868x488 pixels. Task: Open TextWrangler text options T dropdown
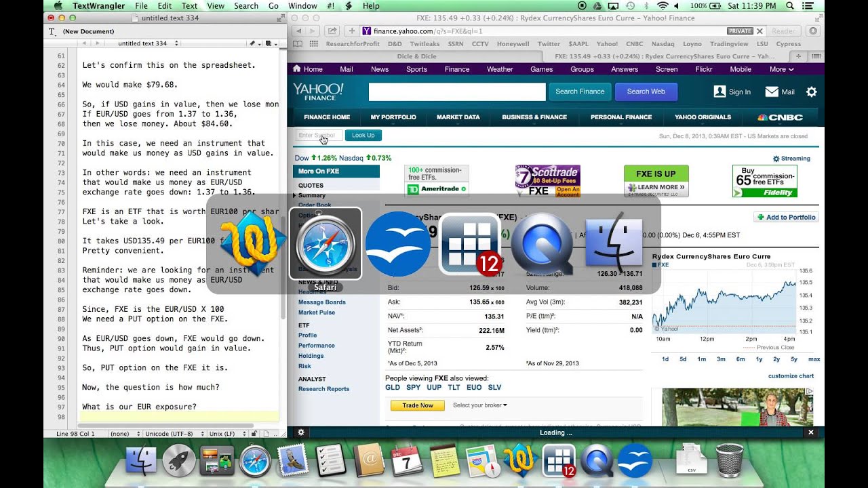point(52,31)
